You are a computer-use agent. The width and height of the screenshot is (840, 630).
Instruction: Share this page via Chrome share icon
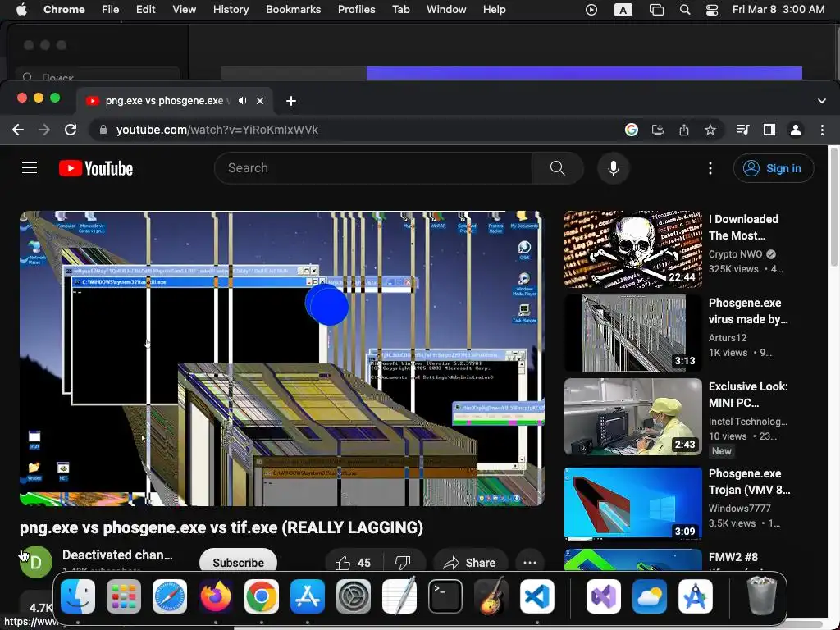[x=684, y=130]
